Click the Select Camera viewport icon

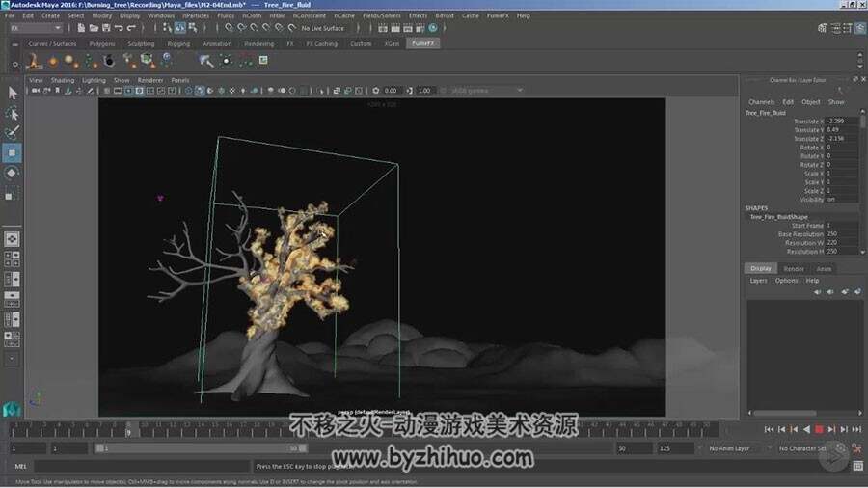pos(36,91)
